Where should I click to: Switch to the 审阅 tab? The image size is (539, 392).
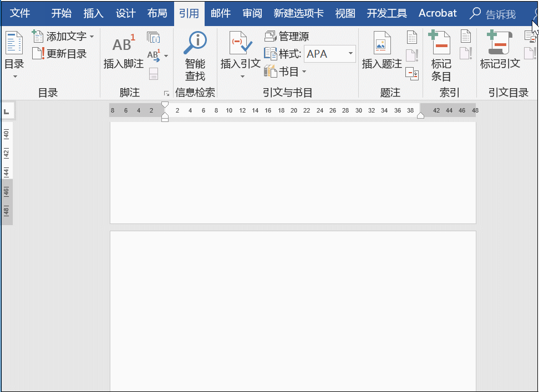tap(252, 13)
